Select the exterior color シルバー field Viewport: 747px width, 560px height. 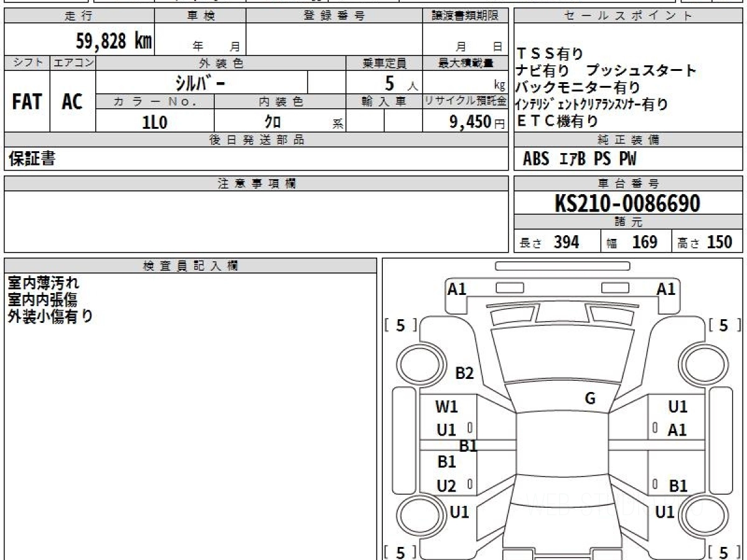click(200, 82)
